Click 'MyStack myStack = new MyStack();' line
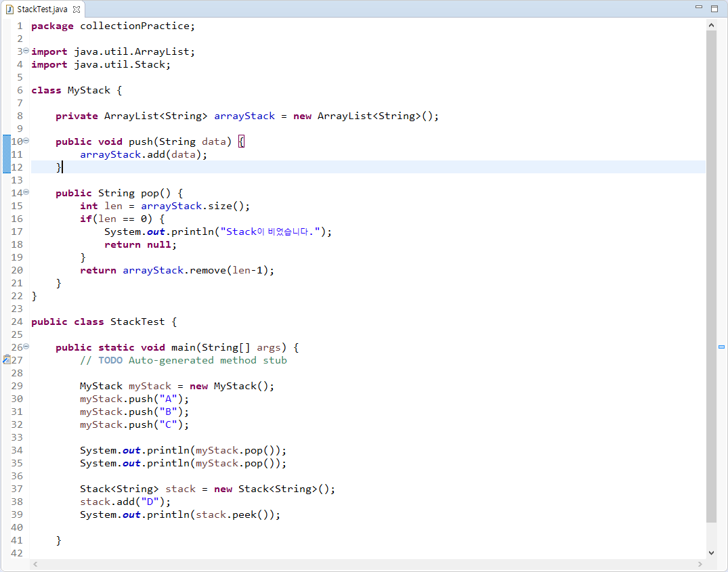The height and width of the screenshot is (572, 728). (177, 386)
